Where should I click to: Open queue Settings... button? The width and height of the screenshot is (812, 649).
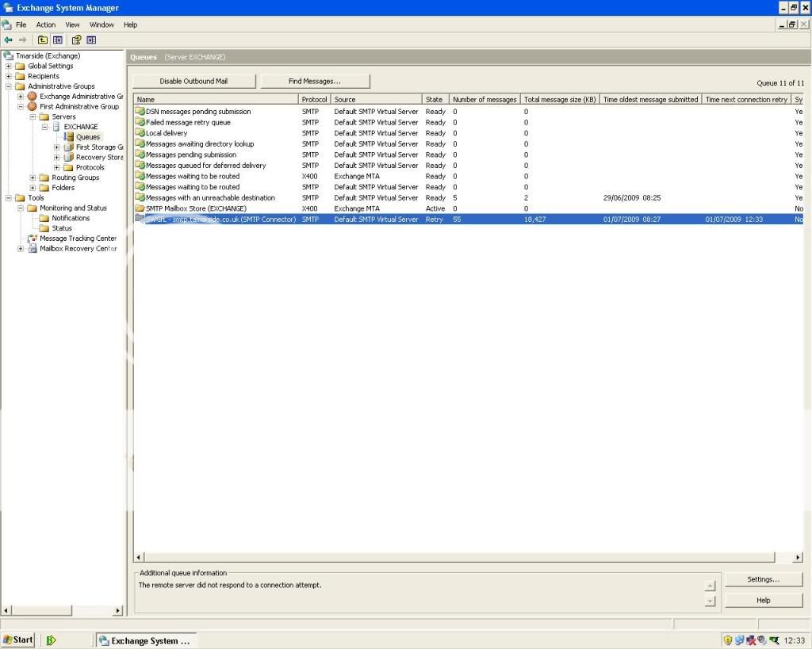tap(764, 579)
